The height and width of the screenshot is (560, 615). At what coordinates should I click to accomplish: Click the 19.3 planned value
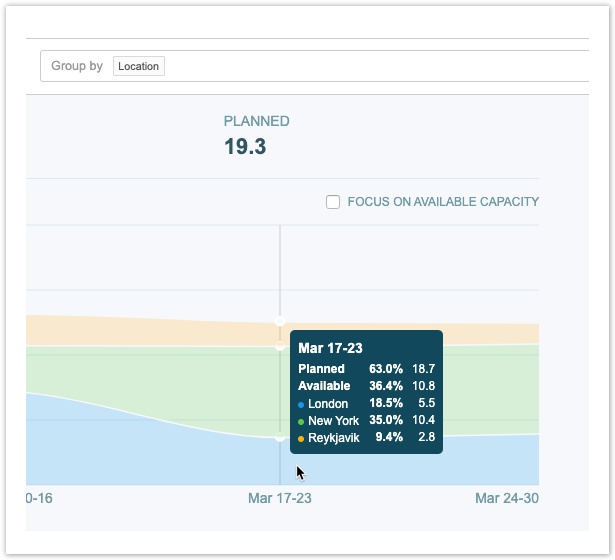coord(245,147)
